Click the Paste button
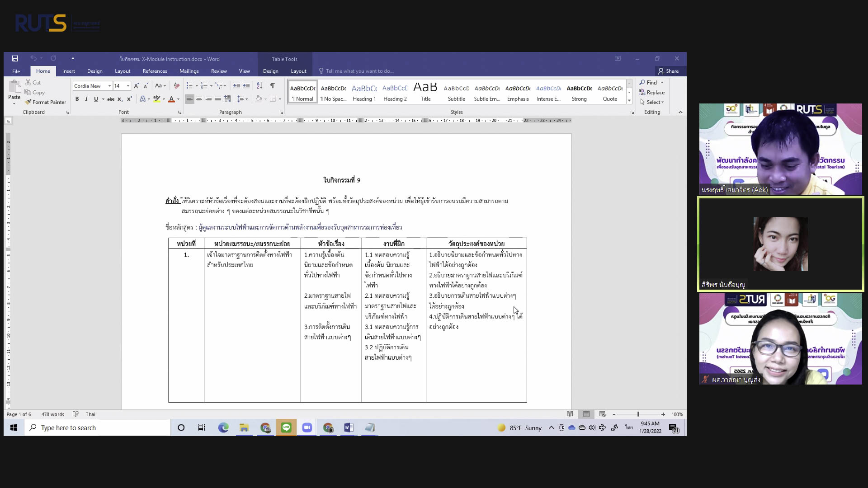This screenshot has width=868, height=488. coord(14,92)
